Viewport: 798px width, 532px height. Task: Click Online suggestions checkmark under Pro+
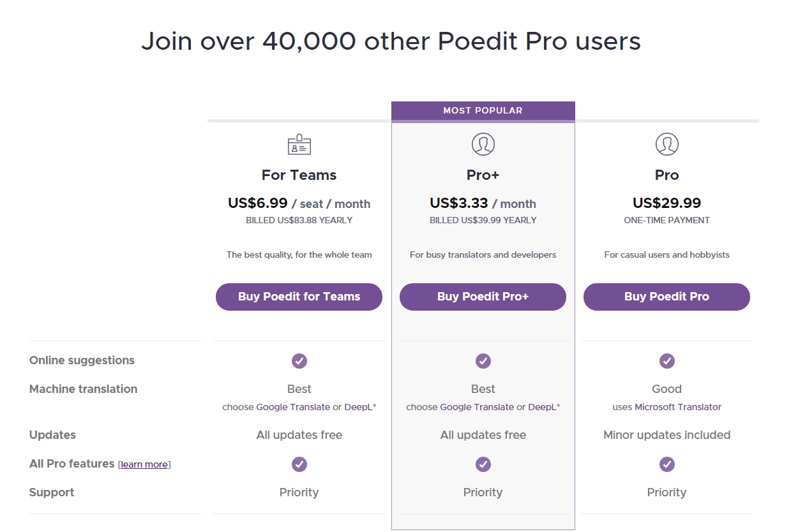(483, 361)
